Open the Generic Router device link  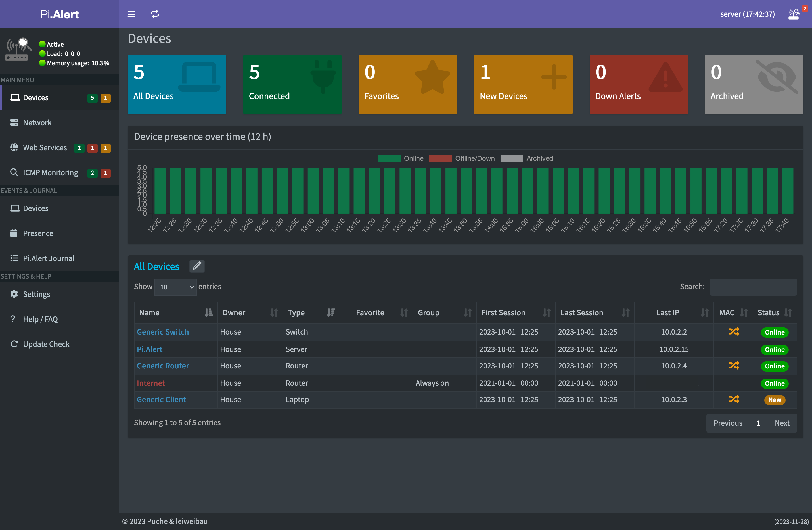click(x=163, y=366)
